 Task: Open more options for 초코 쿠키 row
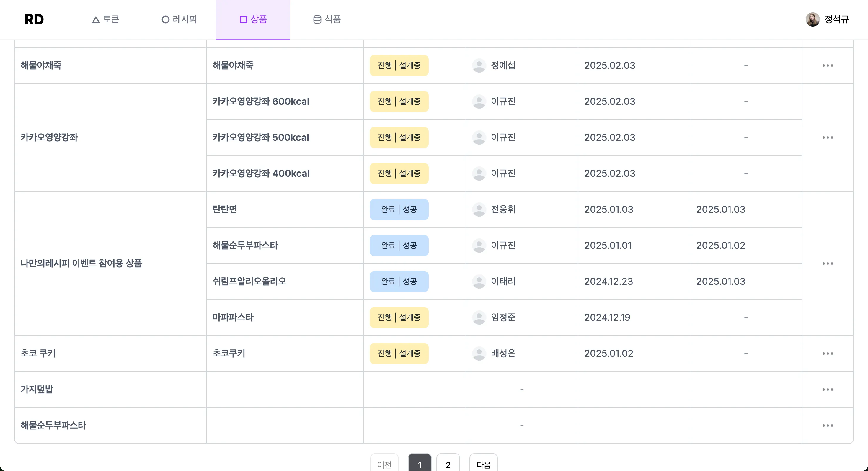(x=828, y=354)
